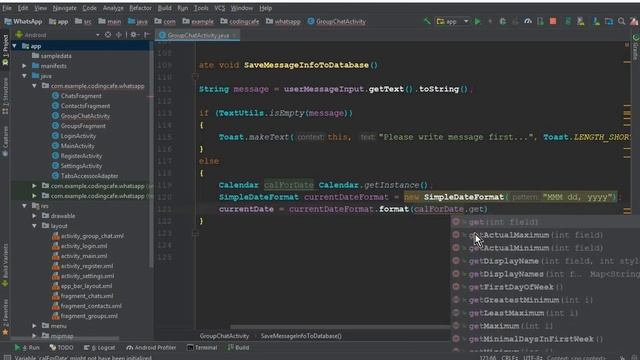Image resolution: width=640 pixels, height=360 pixels.
Task: Choose getLeastMaximum completion suggestion
Action: (x=545, y=313)
